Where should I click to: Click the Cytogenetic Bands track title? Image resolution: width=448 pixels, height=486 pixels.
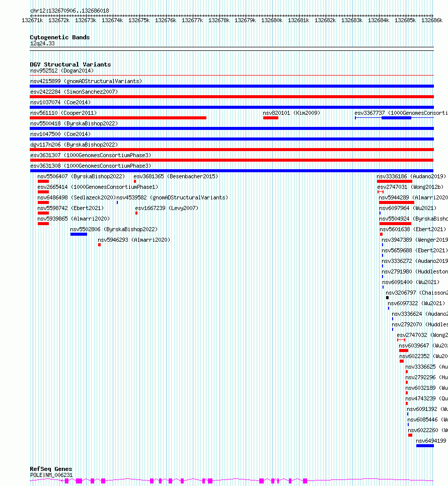coord(60,37)
